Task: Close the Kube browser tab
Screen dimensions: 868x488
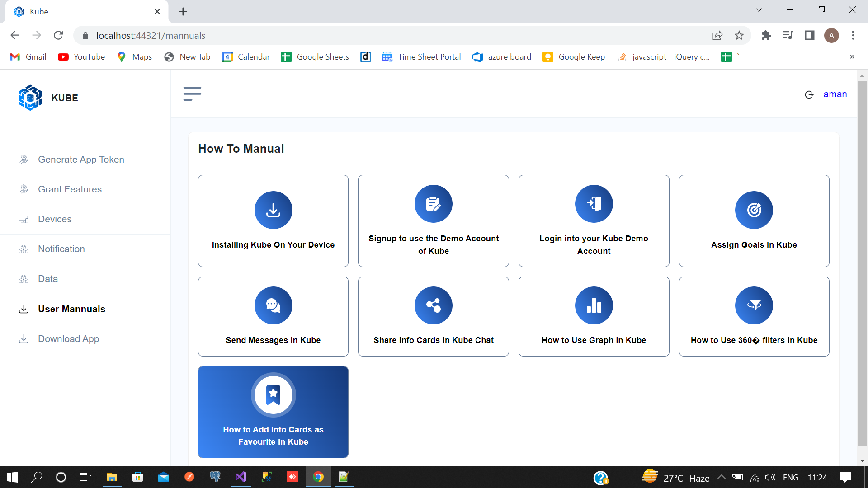Action: click(157, 12)
